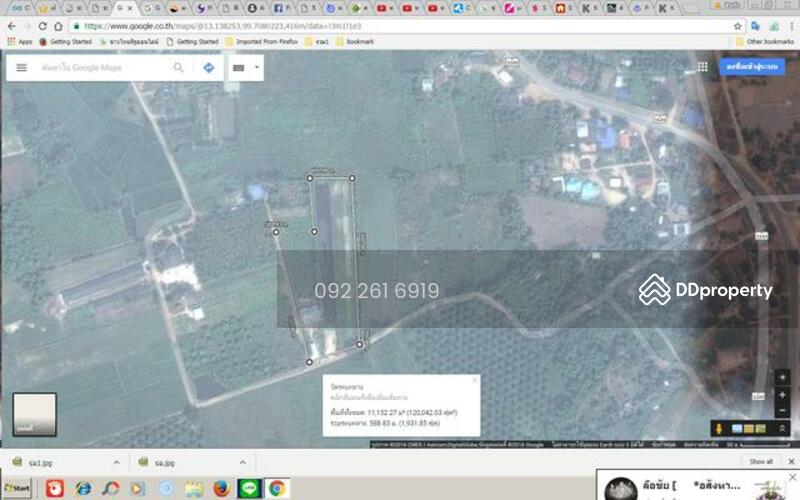Image resolution: width=800 pixels, height=500 pixels.
Task: Open the first Getting Started bookmark
Action: pyautogui.click(x=66, y=42)
